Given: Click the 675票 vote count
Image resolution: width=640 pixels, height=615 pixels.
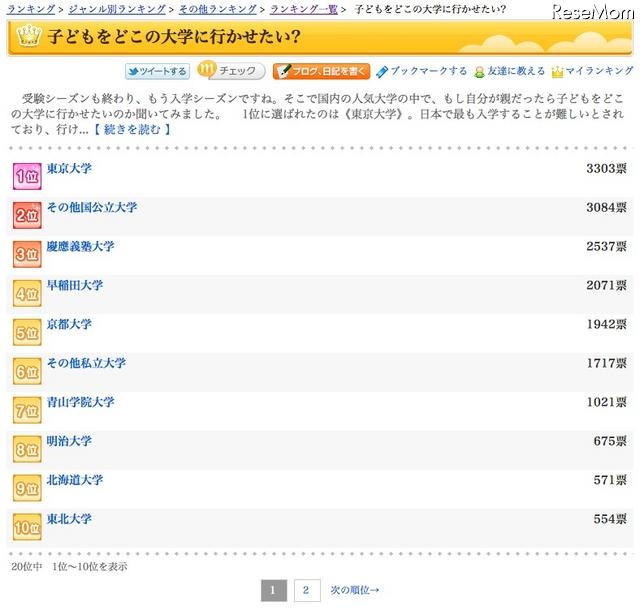Looking at the screenshot, I should point(610,441).
